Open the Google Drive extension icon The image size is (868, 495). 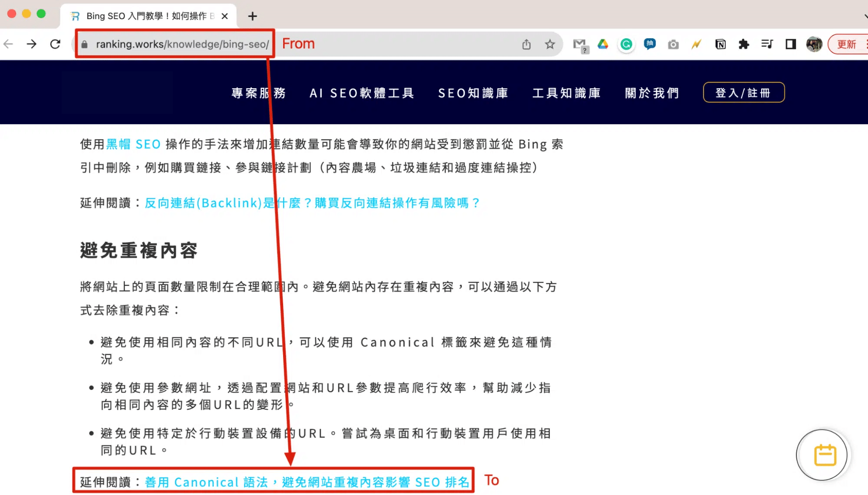(603, 44)
